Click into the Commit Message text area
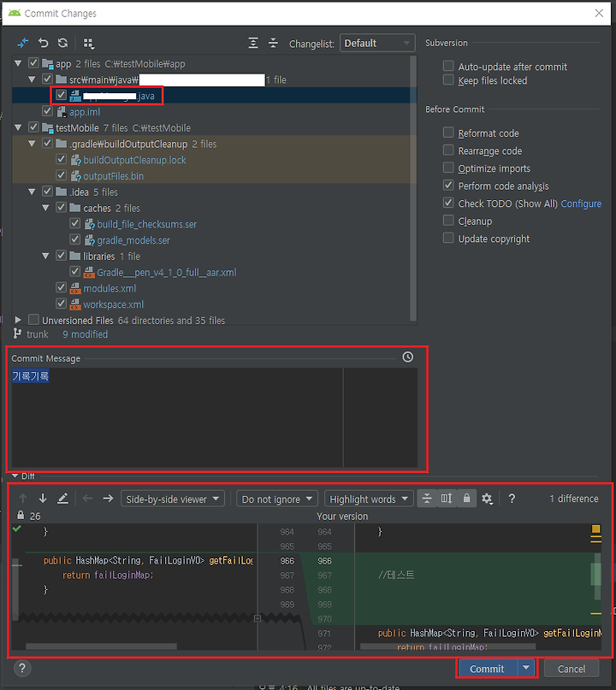 pyautogui.click(x=215, y=417)
